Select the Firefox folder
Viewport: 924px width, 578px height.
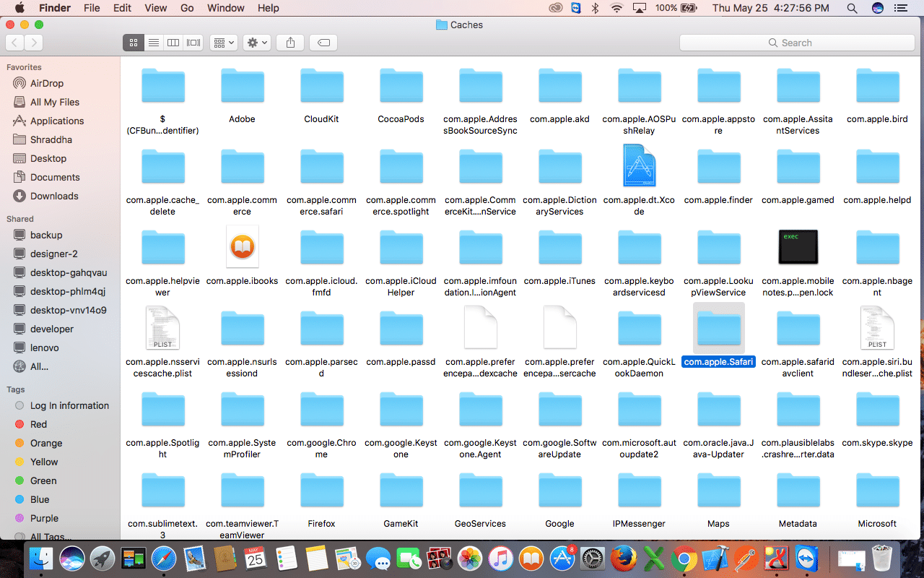pyautogui.click(x=321, y=491)
